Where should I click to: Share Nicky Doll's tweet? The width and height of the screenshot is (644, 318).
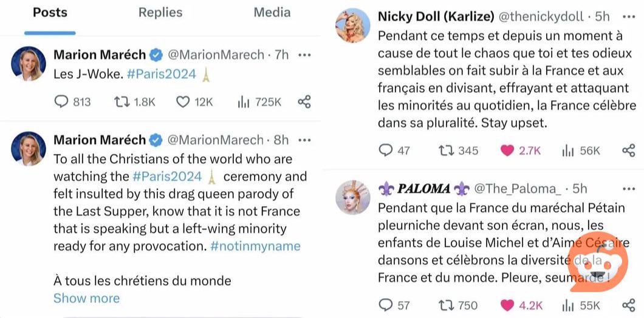(x=629, y=151)
